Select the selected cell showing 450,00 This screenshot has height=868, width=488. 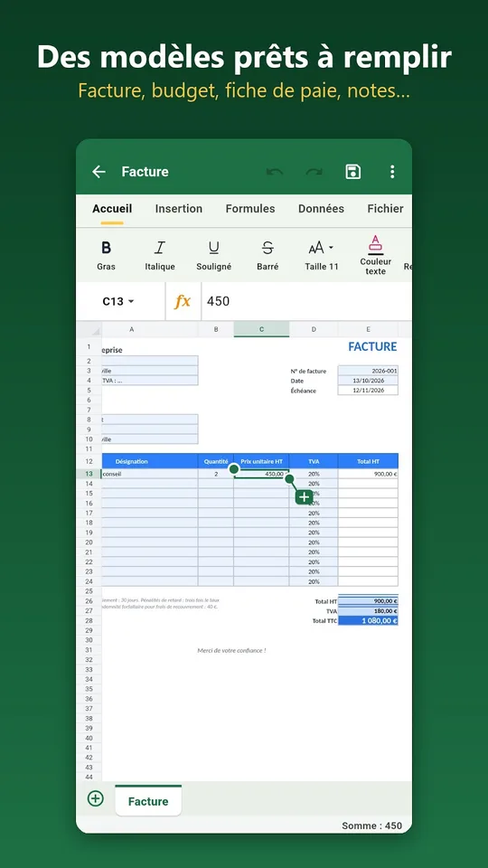[262, 474]
